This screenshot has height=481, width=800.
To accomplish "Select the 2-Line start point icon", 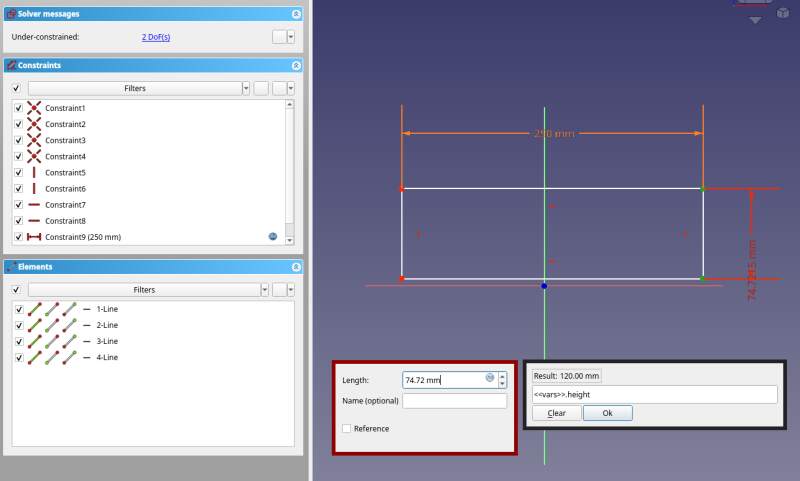I will coord(52,325).
